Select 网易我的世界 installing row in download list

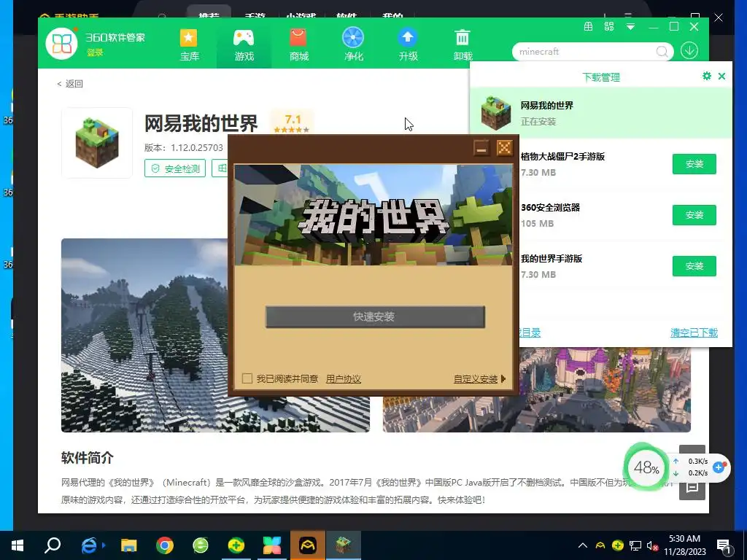coord(601,113)
